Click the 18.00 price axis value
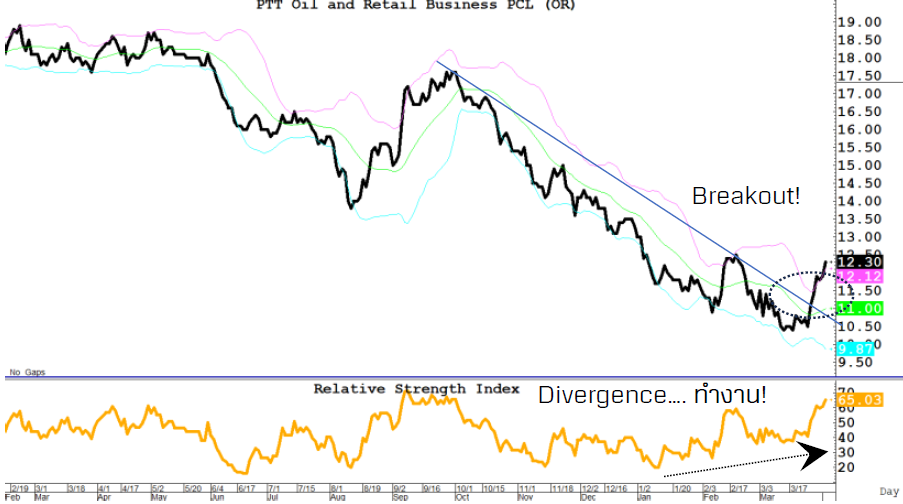 pos(859,58)
